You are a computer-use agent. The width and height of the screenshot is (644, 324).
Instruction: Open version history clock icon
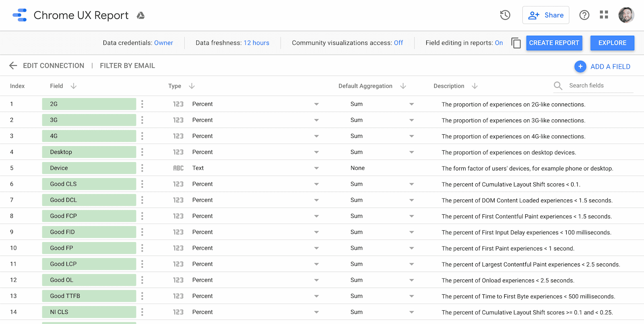[505, 15]
